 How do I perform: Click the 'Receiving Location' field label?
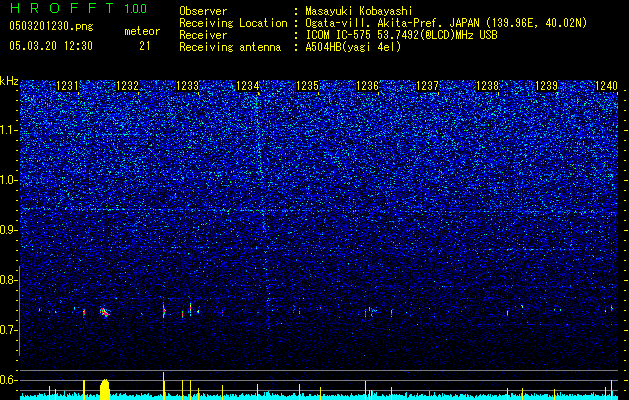233,23
